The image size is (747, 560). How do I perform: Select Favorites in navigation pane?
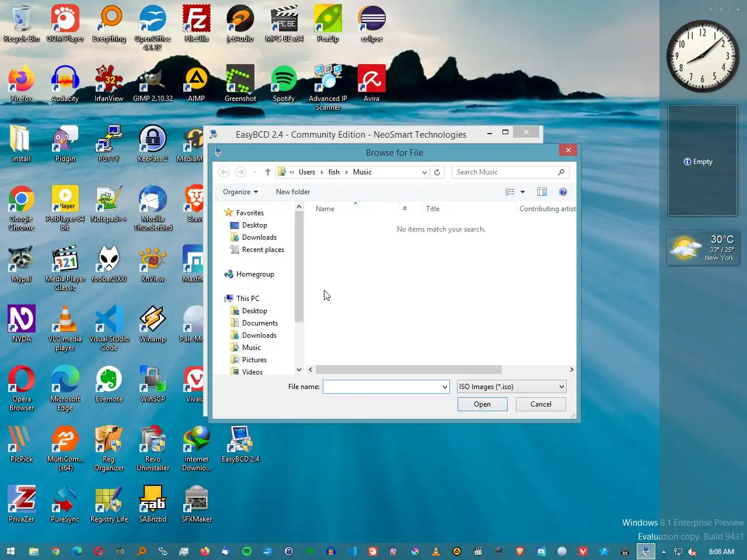250,213
